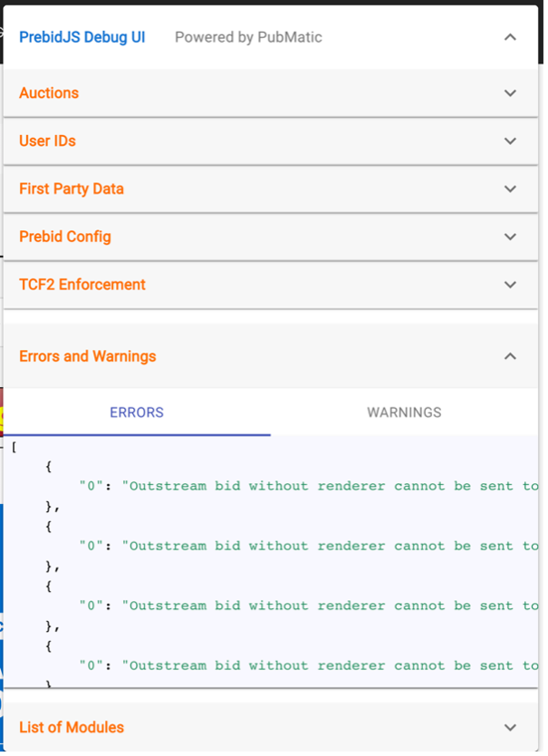Open the User IDs section label
This screenshot has height=756, width=548.
pos(47,141)
